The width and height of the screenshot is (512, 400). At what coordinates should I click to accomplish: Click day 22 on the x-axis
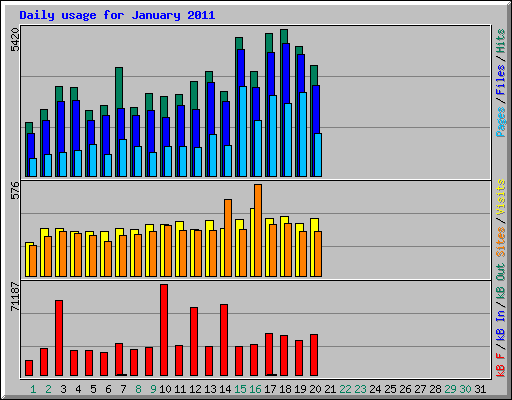[345, 389]
